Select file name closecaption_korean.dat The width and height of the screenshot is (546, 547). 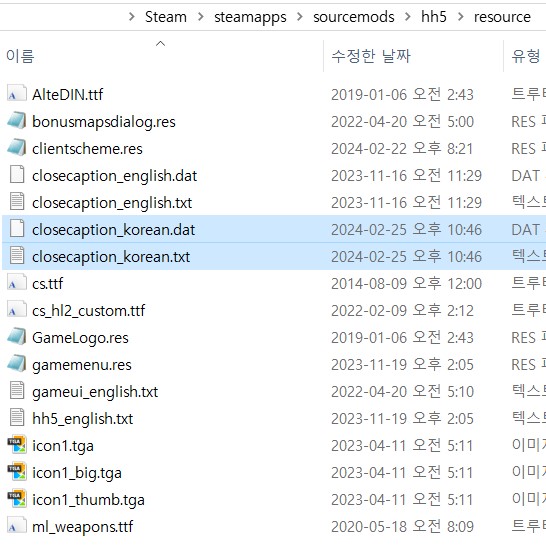(x=113, y=230)
